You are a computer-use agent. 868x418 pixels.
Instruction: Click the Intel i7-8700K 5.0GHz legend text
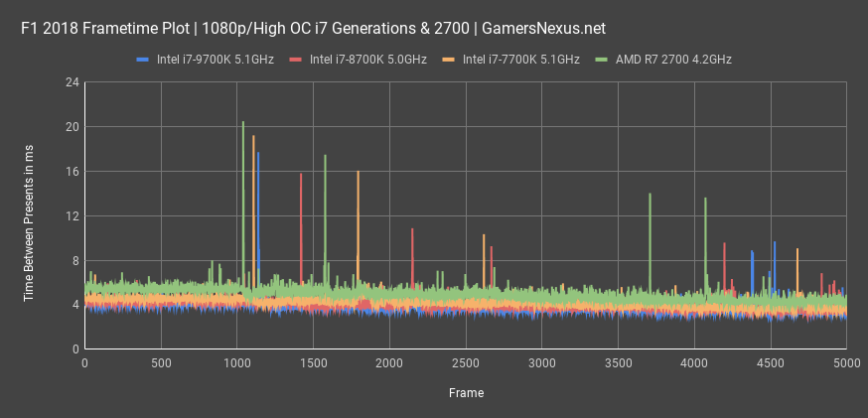coord(368,60)
